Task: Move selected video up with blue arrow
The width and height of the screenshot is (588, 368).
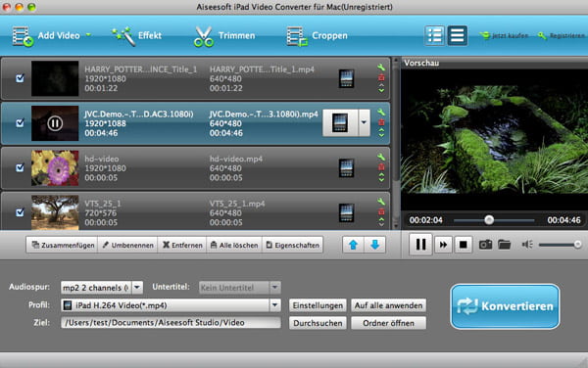Action: (x=353, y=245)
